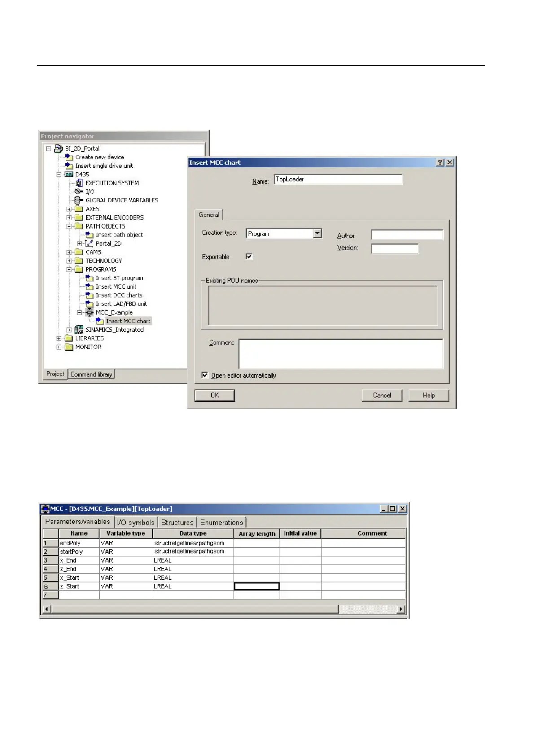Switch to the Project tab
The width and height of the screenshot is (534, 756).
coord(55,374)
